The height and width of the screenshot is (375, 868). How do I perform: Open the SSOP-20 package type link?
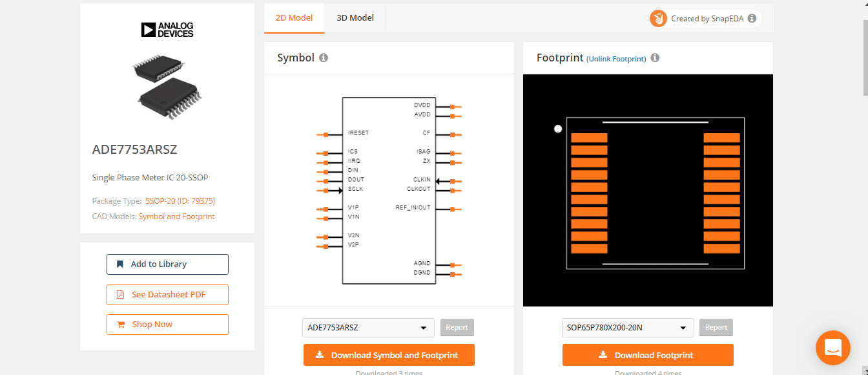pos(180,201)
